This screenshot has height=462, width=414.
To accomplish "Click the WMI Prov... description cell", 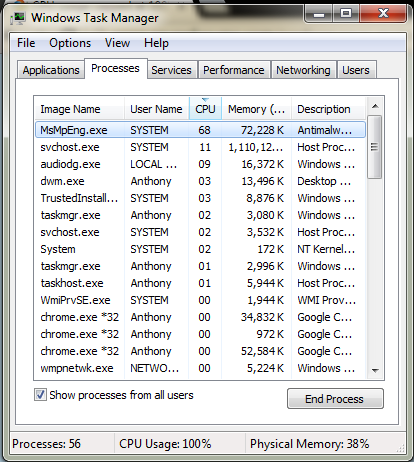I will [x=327, y=300].
